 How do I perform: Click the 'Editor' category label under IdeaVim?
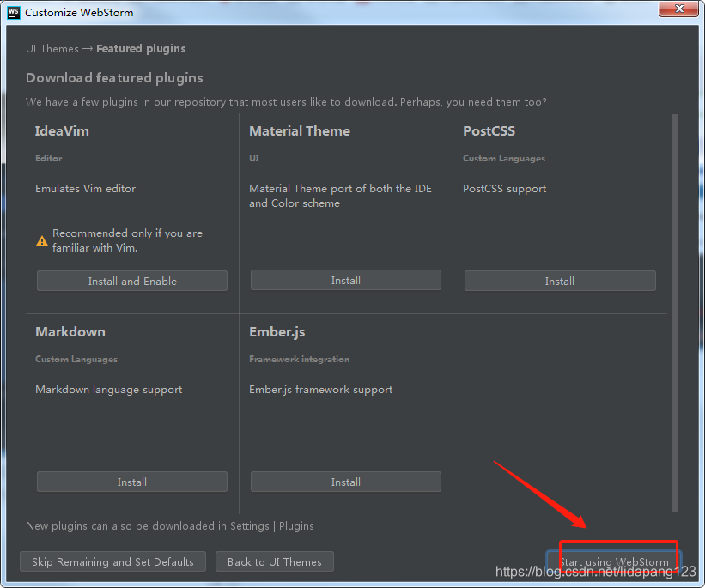click(49, 158)
